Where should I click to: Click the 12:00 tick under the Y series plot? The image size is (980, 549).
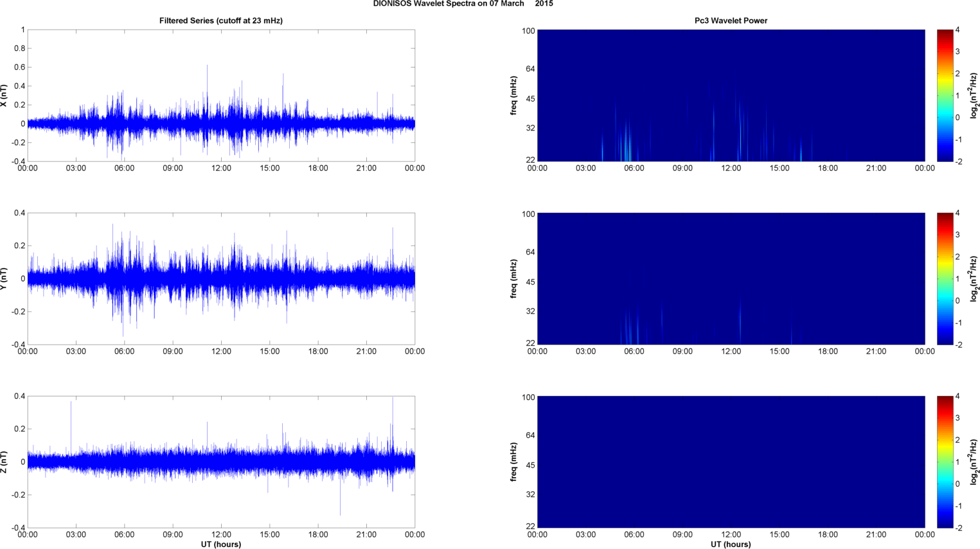[x=221, y=352]
